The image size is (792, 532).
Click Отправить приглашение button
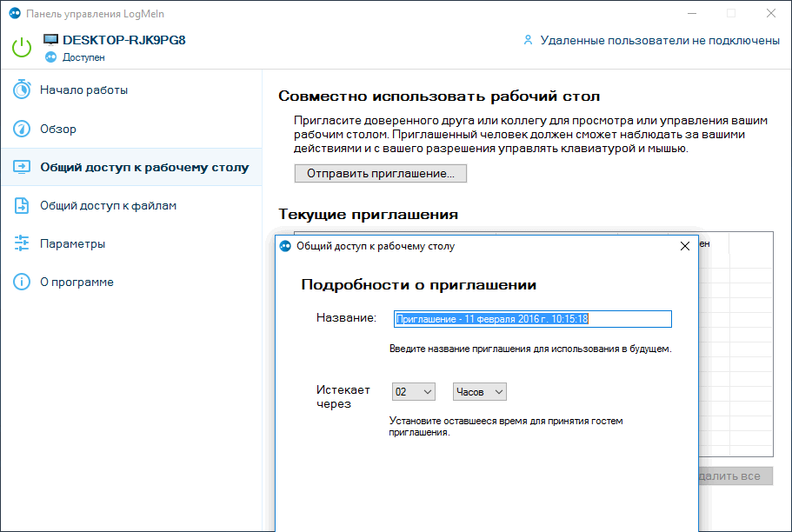pos(380,173)
